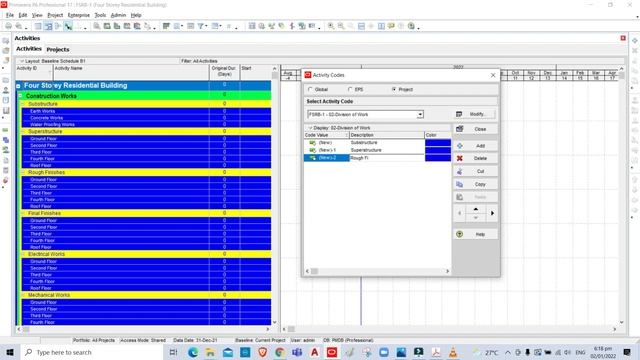Click the code icon of (New)-1 row
The width and height of the screenshot is (640, 360).
click(313, 150)
